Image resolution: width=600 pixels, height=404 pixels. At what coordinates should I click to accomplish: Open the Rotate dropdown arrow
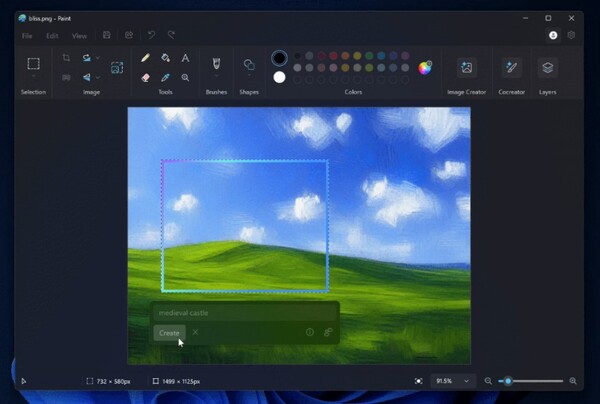pyautogui.click(x=98, y=58)
